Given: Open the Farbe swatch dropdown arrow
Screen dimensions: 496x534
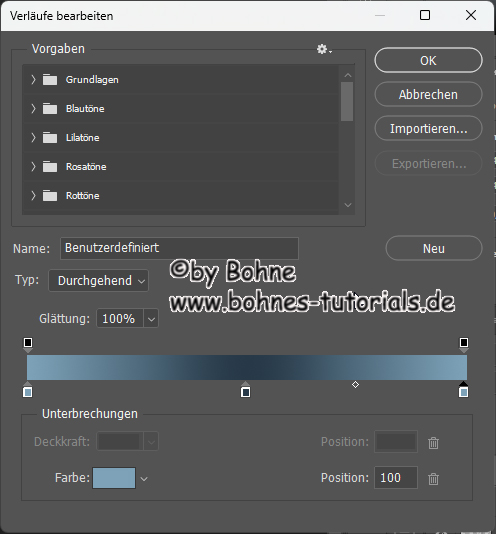Looking at the screenshot, I should pos(144,479).
